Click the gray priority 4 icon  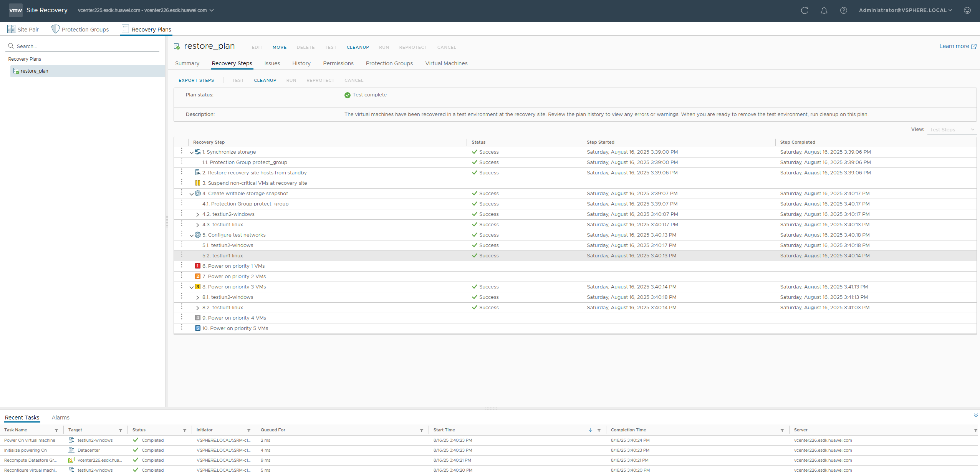click(x=198, y=318)
